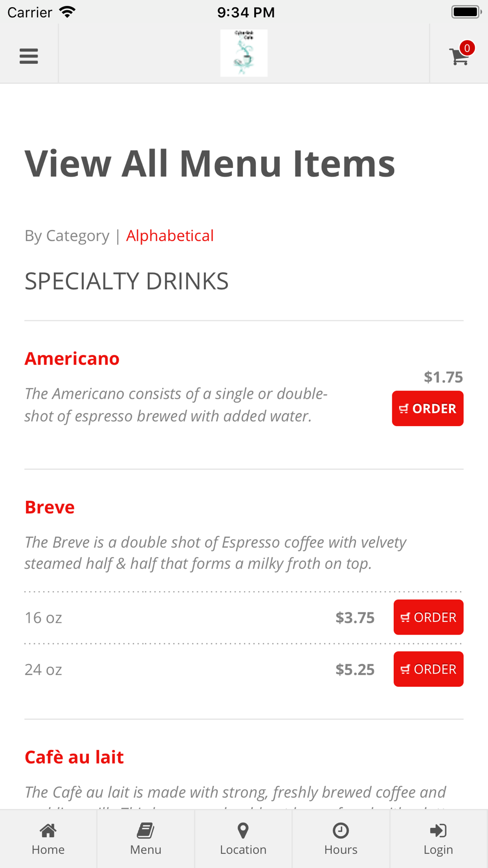Order the 24 oz Breve
Viewport: 488px width, 868px height.
(x=428, y=669)
